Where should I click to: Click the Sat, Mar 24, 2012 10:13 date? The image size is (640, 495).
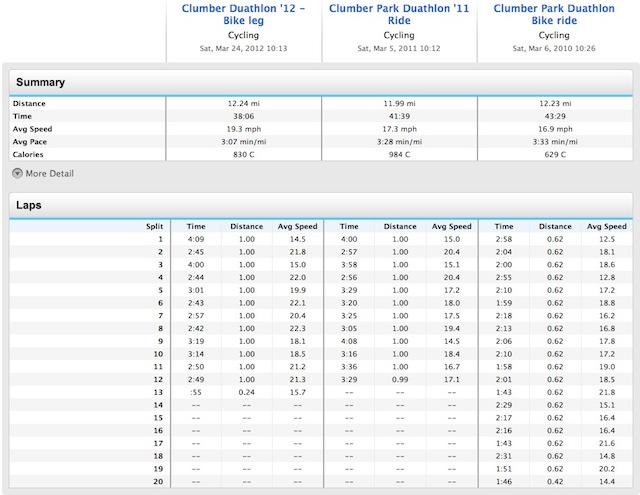click(x=243, y=49)
